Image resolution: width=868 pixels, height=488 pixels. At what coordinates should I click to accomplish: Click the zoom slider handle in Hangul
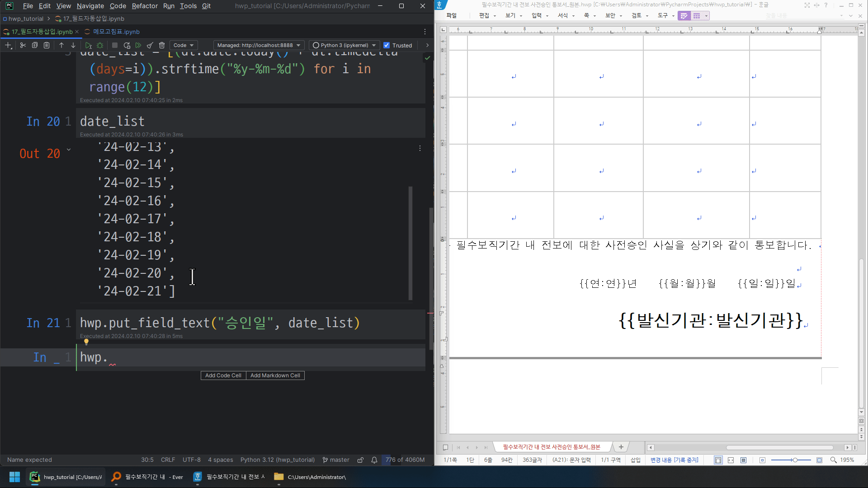pyautogui.click(x=794, y=460)
